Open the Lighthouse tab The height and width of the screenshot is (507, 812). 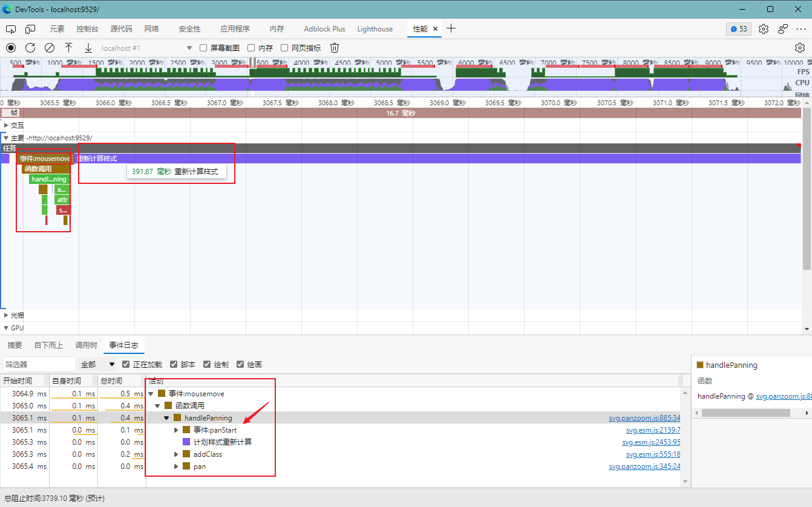coord(375,29)
